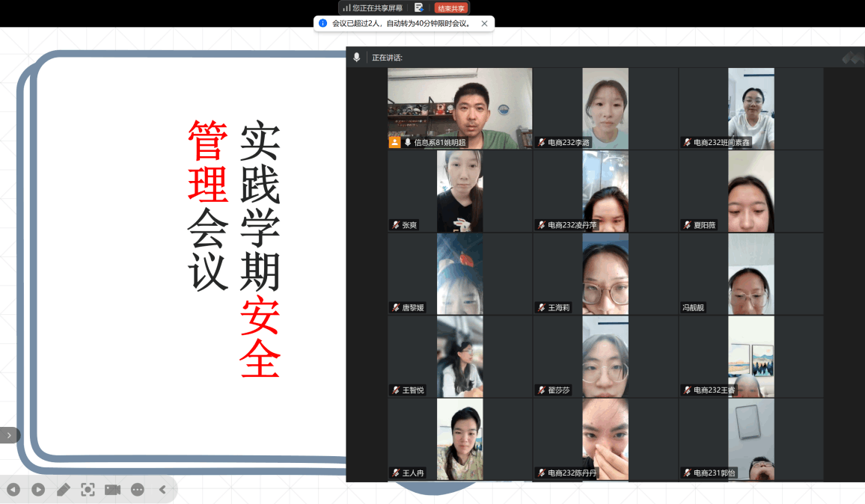Click the microphone icon beside 正在讲话
Screen dimensions: 865x504
[x=357, y=58]
